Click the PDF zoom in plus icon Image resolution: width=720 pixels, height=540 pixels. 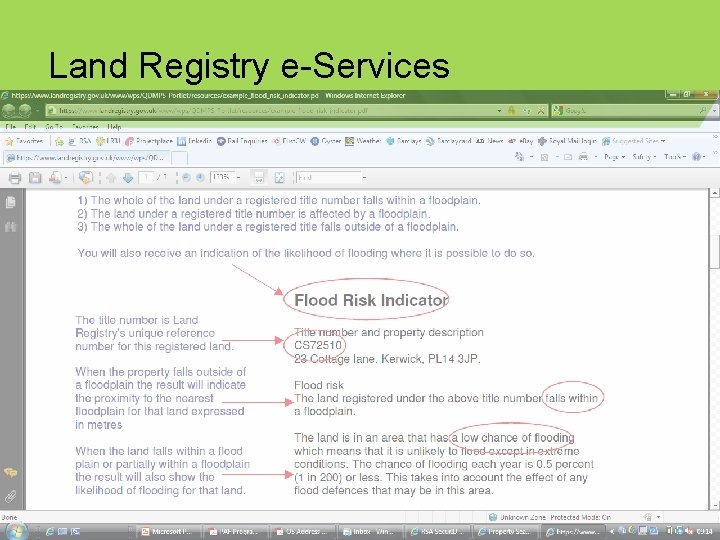pos(200,177)
